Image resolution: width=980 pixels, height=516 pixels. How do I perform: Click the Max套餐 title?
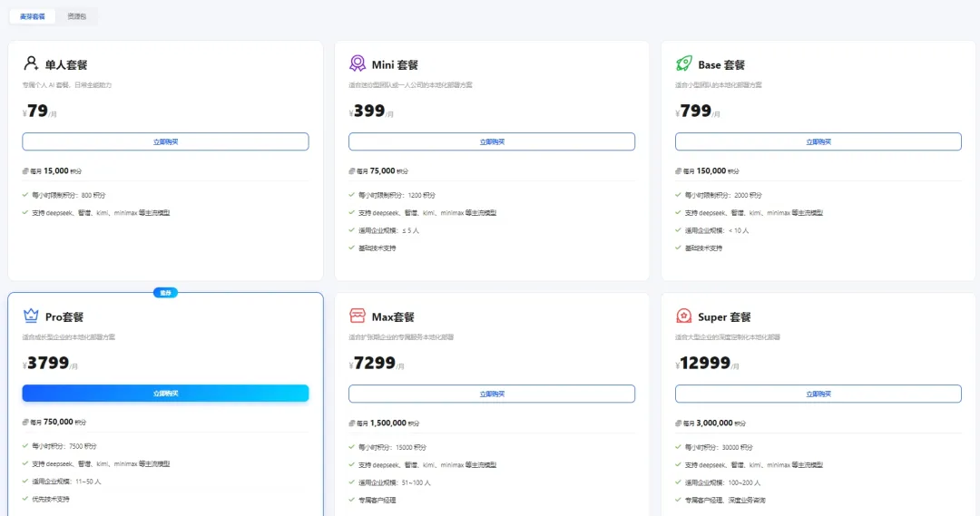393,317
